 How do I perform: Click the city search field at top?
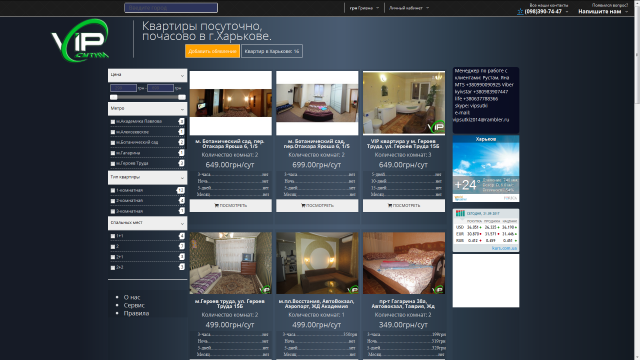171,8
